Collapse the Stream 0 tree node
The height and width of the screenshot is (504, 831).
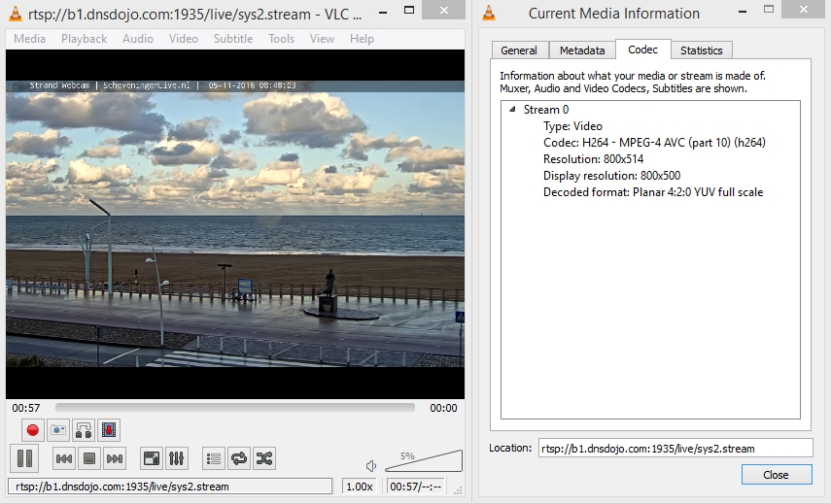pos(512,109)
